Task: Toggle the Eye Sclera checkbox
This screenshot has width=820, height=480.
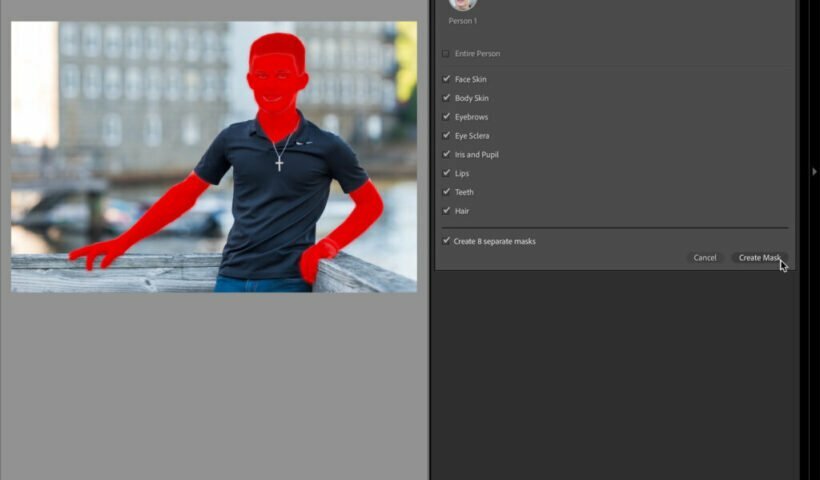Action: pyautogui.click(x=446, y=135)
